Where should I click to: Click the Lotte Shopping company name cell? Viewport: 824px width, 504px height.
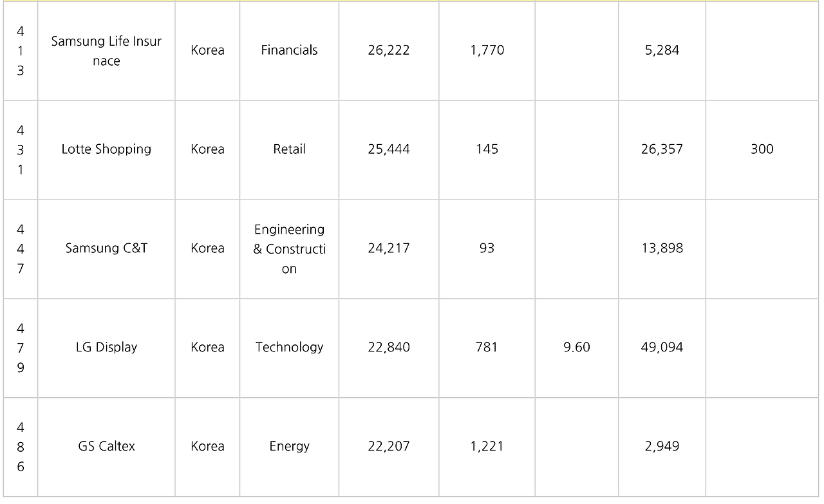tap(106, 149)
